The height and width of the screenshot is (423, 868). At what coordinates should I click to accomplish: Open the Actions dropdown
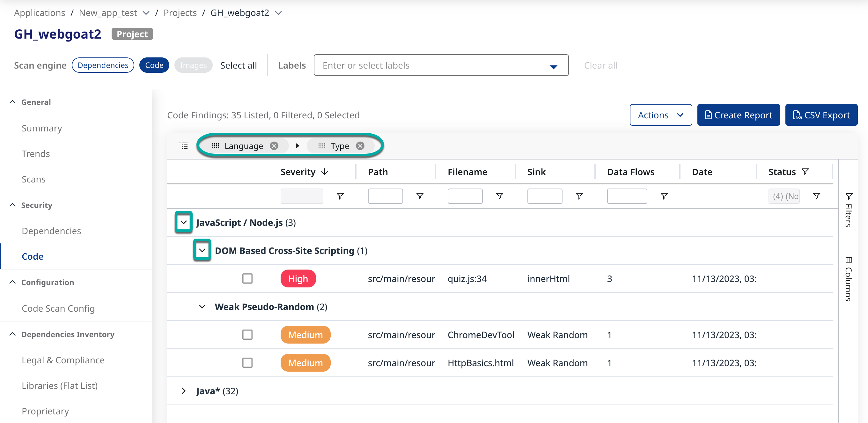660,115
